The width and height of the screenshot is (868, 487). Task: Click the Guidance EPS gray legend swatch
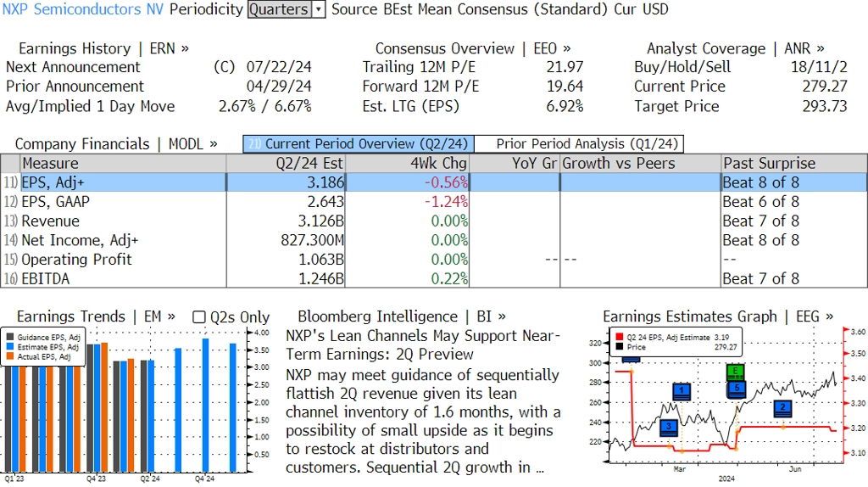point(10,337)
